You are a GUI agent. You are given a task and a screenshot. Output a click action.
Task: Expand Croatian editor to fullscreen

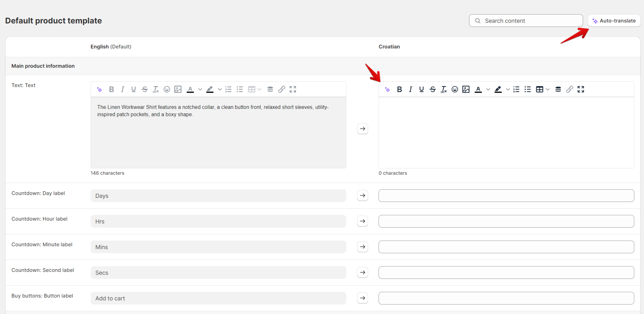pos(581,90)
